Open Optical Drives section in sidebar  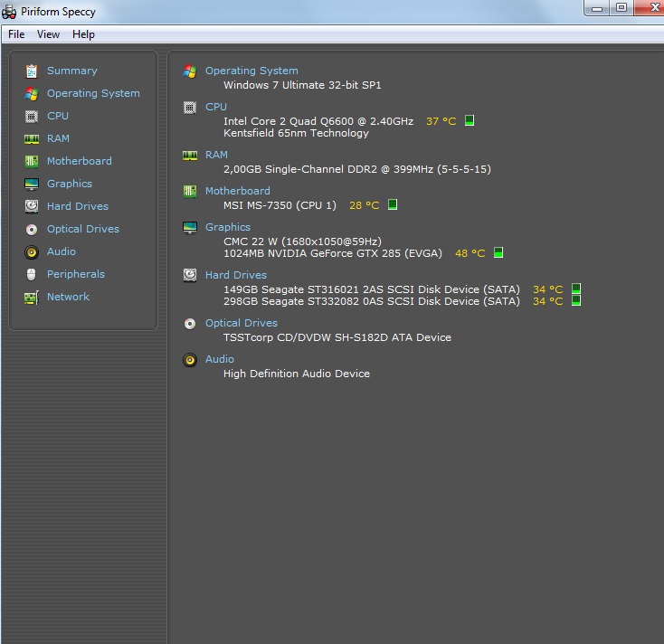tap(83, 229)
